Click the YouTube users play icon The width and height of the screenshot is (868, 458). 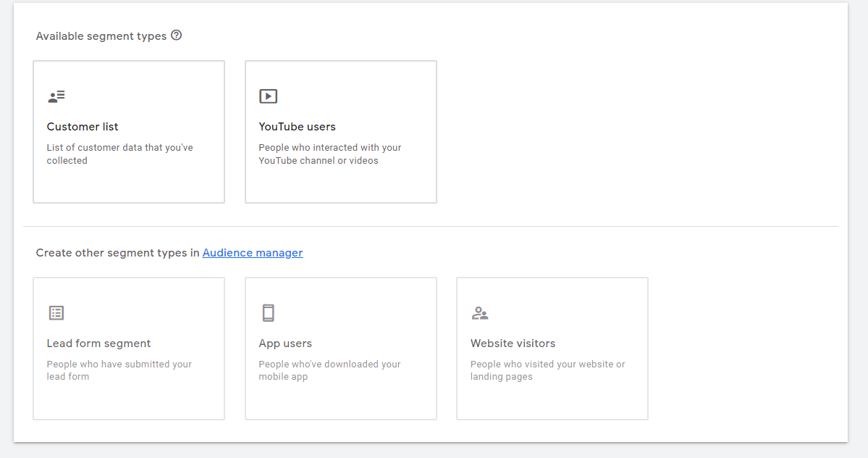[269, 96]
